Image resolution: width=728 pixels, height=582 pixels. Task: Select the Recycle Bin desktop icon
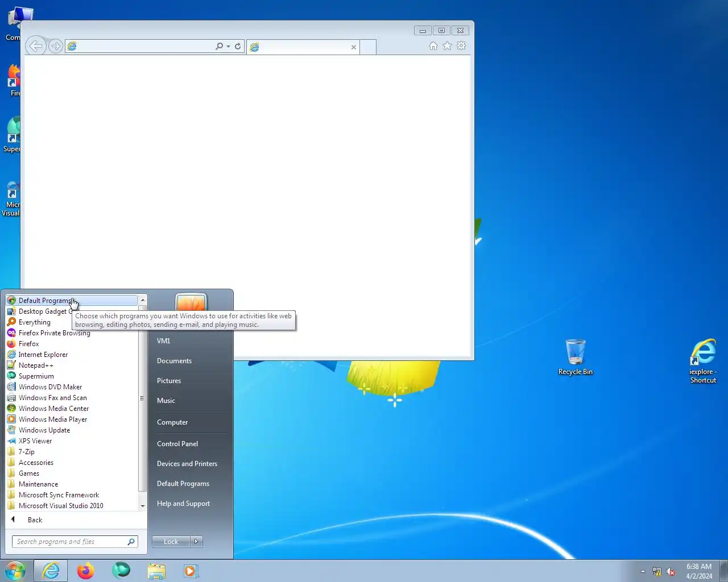[576, 357]
